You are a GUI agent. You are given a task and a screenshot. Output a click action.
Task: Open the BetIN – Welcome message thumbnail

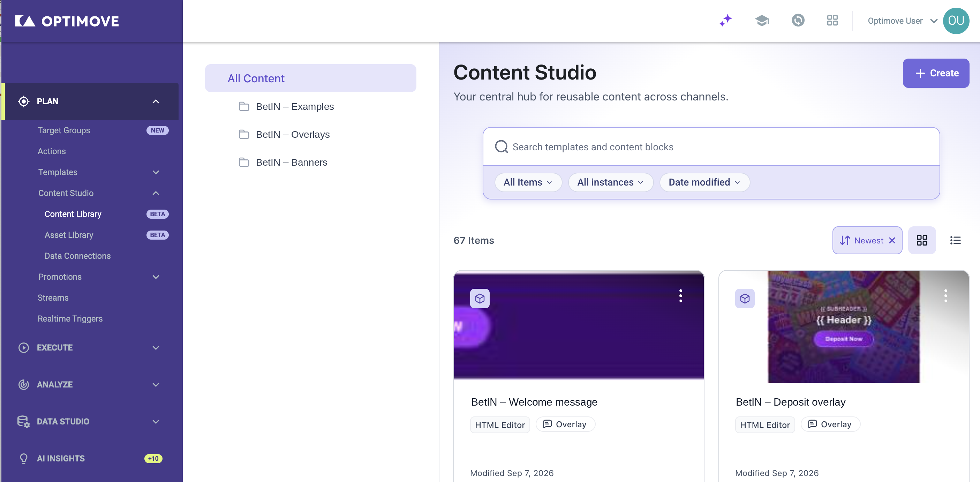click(x=578, y=326)
